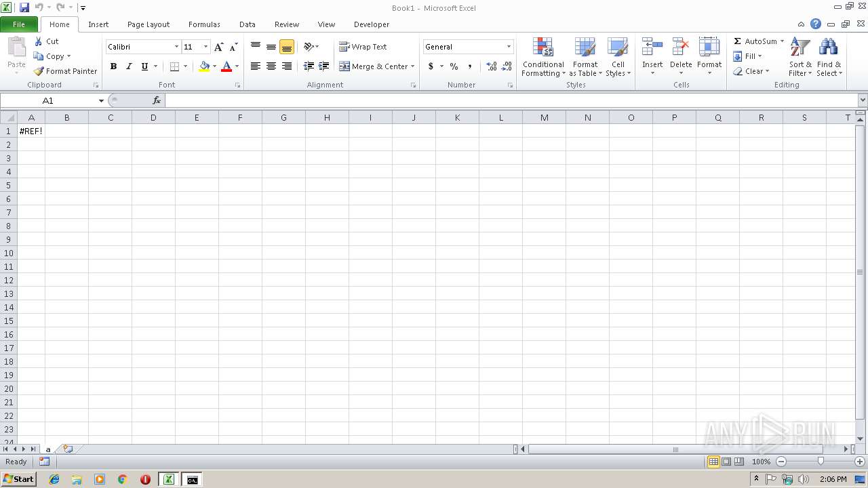The width and height of the screenshot is (868, 488).
Task: Click the Save icon in the Quick Access Toolbar
Action: (24, 7)
